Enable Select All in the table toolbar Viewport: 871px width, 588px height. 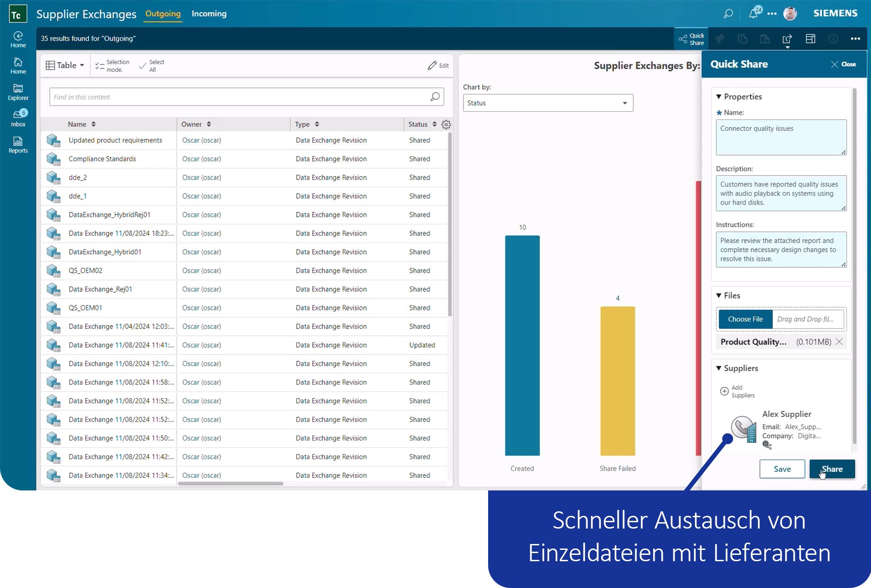152,65
